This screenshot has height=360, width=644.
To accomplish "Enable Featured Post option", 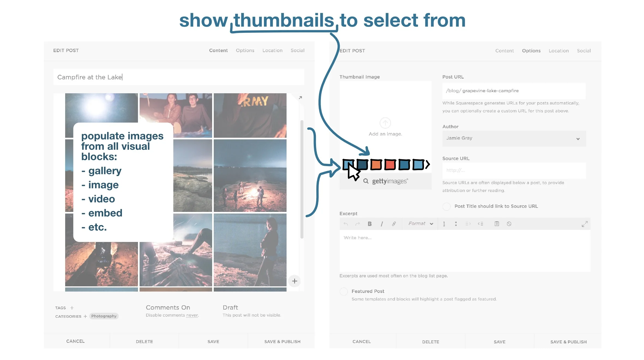I will pyautogui.click(x=344, y=291).
